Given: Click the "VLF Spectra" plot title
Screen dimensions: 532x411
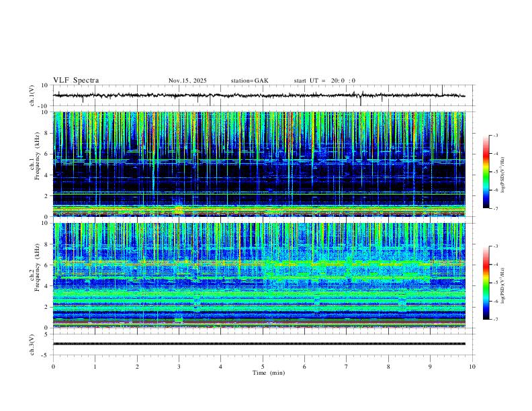Looking at the screenshot, I should [76, 81].
